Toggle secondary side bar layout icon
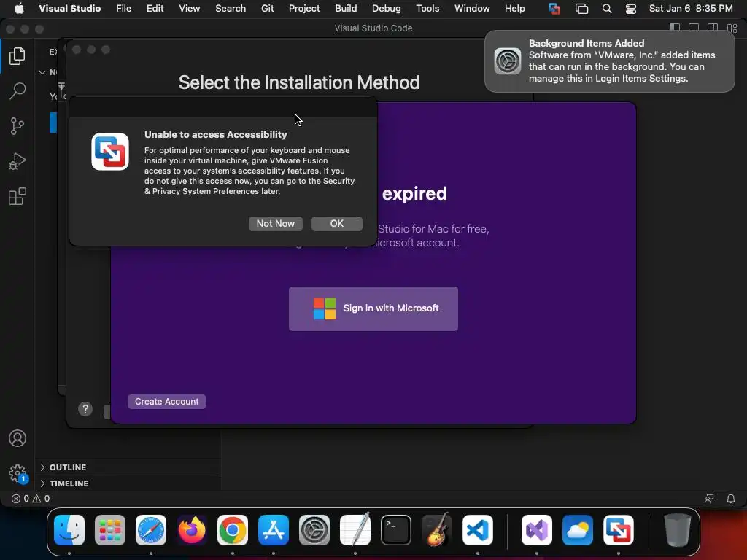The image size is (747, 560). click(x=713, y=28)
